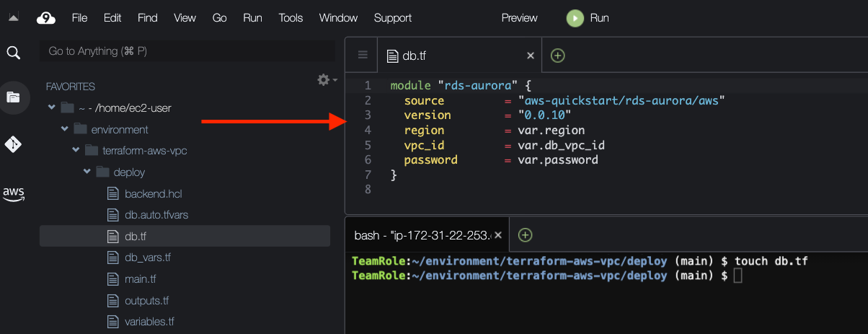Select the bash terminal tab
Viewport: 868px width, 334px height.
[428, 235]
